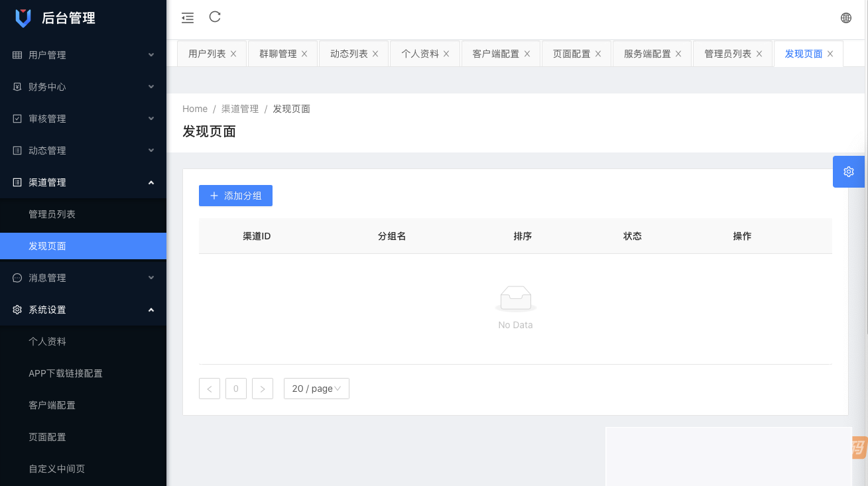Click the next page arrow in pagination
Viewport: 868px width, 486px height.
click(x=263, y=389)
